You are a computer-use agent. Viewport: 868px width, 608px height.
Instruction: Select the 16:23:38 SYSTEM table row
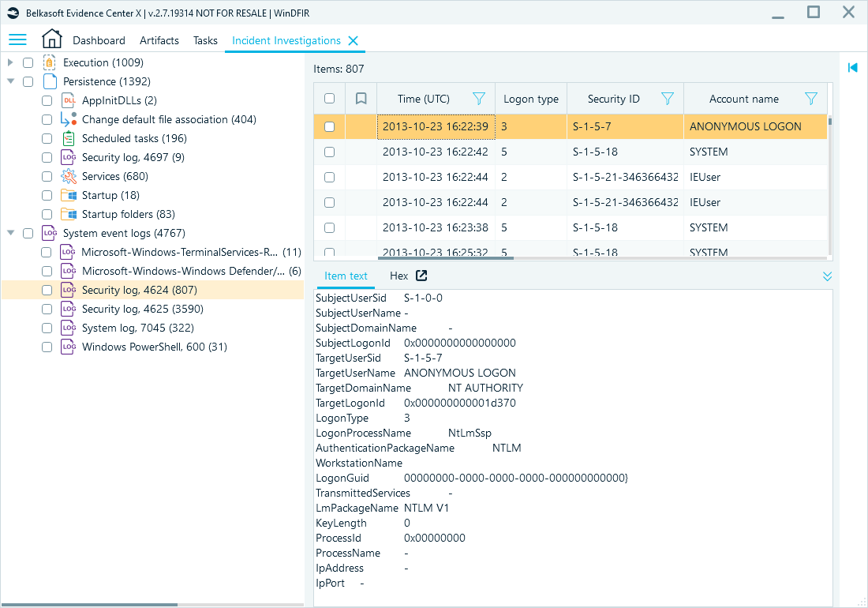(571, 227)
